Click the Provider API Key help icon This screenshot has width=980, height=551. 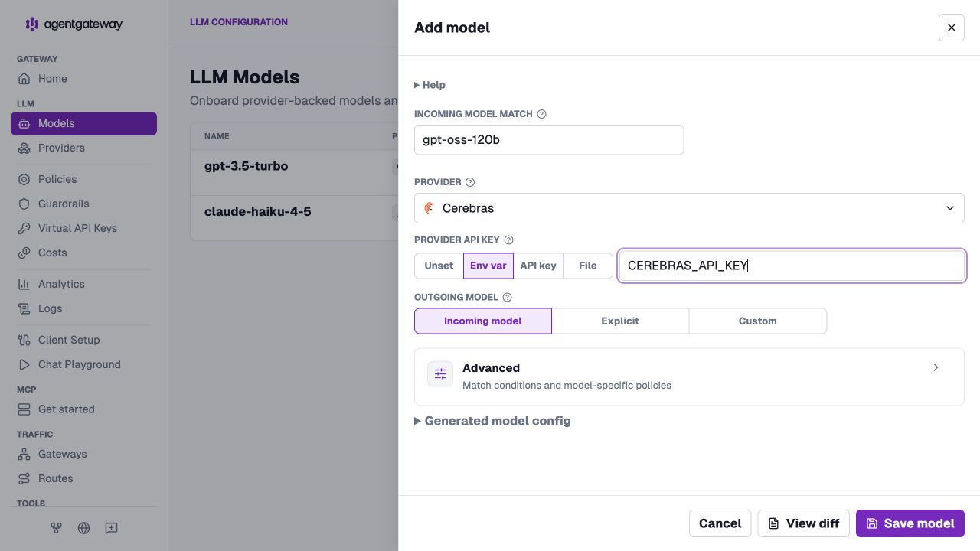(508, 240)
